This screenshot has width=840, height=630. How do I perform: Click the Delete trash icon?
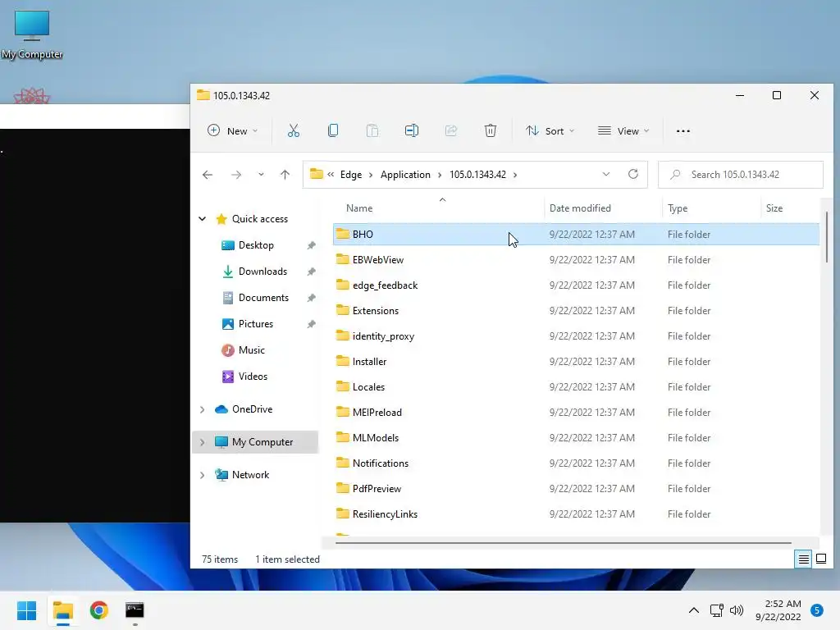pyautogui.click(x=491, y=130)
